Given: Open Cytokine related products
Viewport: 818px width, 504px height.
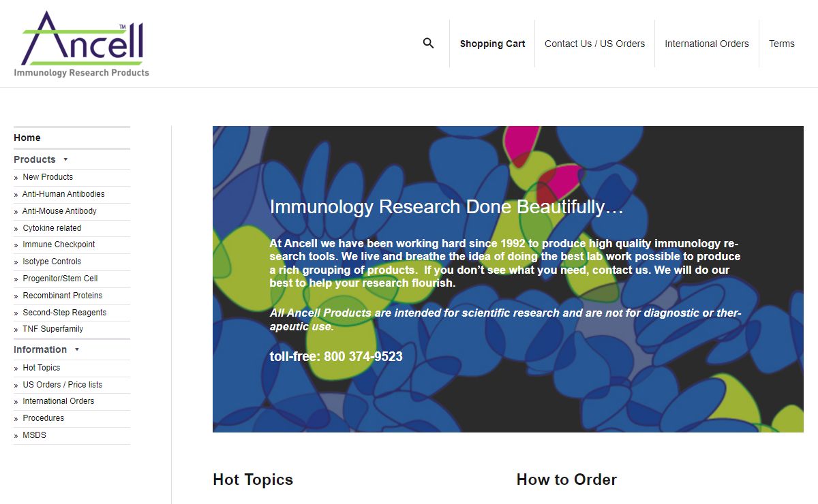Looking at the screenshot, I should click(52, 228).
